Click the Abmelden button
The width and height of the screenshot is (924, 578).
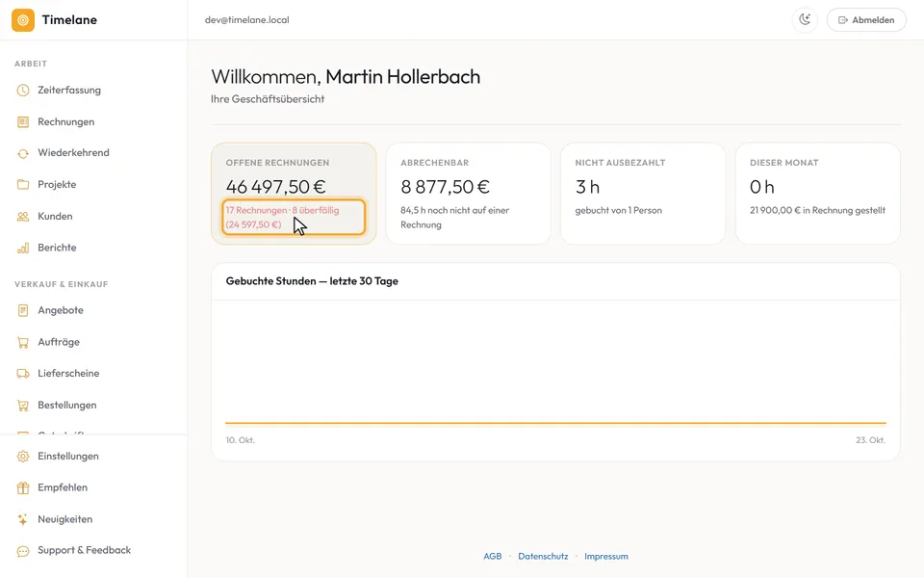tap(866, 20)
